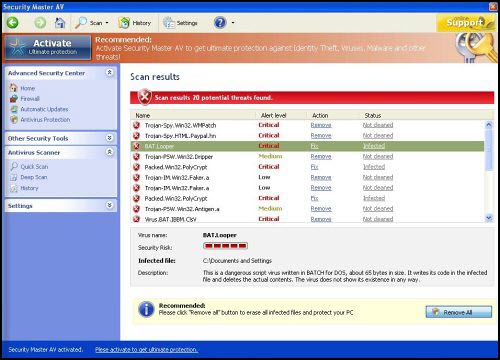This screenshot has height=360, width=500.
Task: Click the blue Help question icon
Action: tap(220, 23)
